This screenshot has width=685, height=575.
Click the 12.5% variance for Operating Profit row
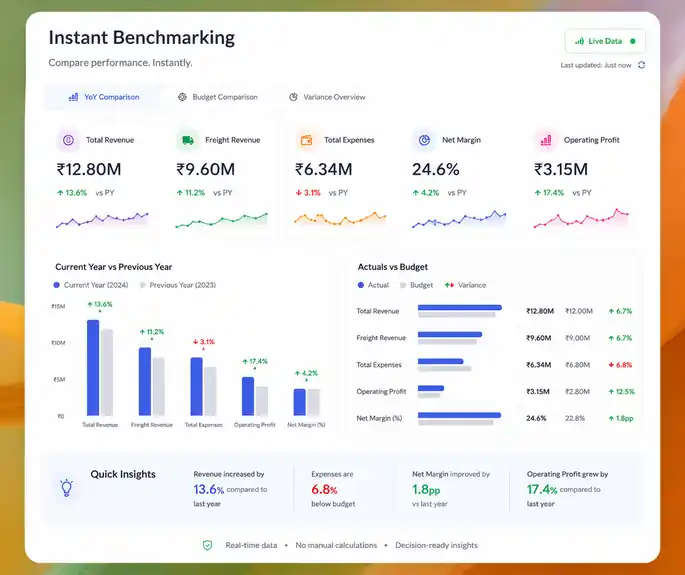click(x=622, y=391)
